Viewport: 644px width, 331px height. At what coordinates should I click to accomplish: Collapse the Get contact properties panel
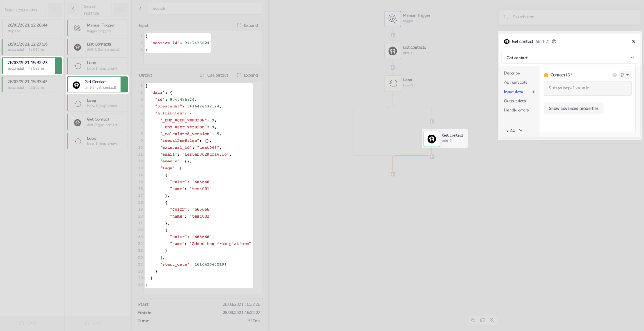(x=633, y=42)
